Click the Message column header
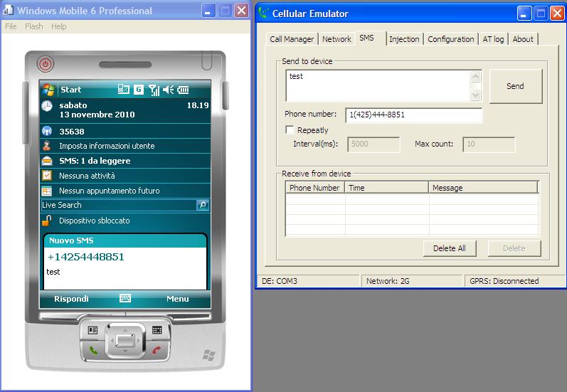567x392 pixels. [483, 188]
